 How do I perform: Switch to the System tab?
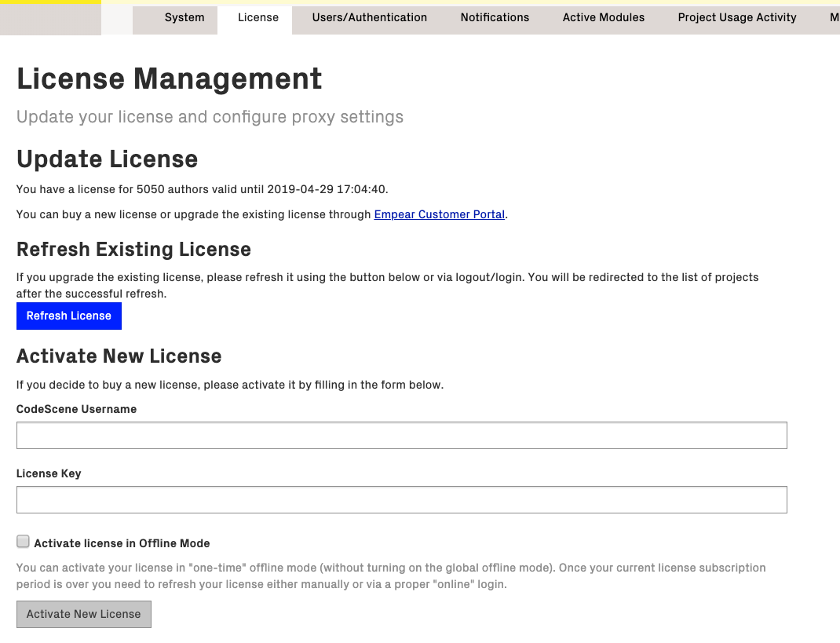coord(184,17)
